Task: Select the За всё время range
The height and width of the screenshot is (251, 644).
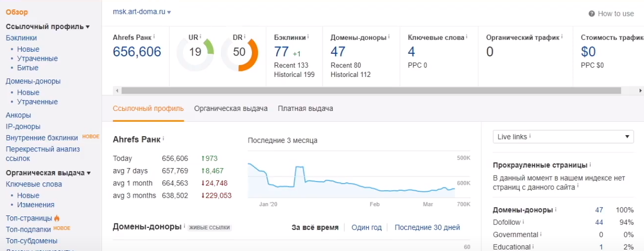Action: (x=315, y=227)
